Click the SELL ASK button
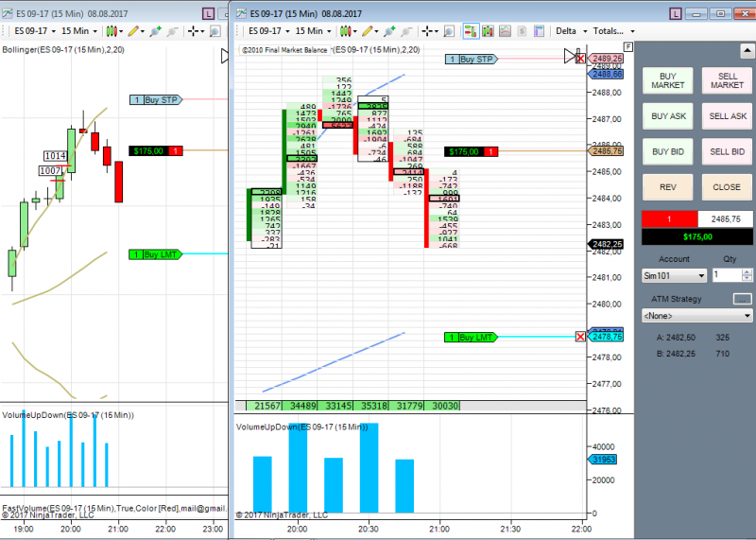 [727, 116]
